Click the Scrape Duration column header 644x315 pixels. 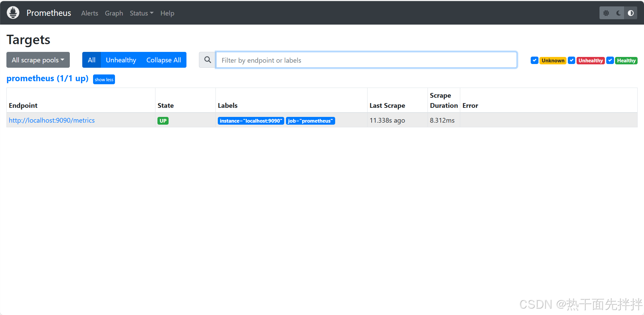[x=444, y=100]
